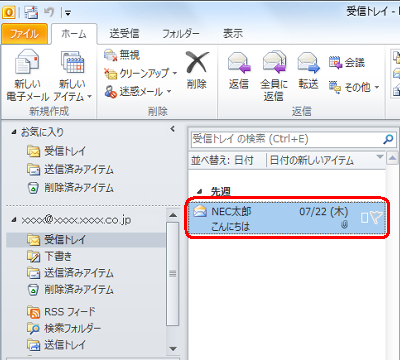The width and height of the screenshot is (400, 360).
Task: Collapse the お気に入り section
Action: point(14,132)
